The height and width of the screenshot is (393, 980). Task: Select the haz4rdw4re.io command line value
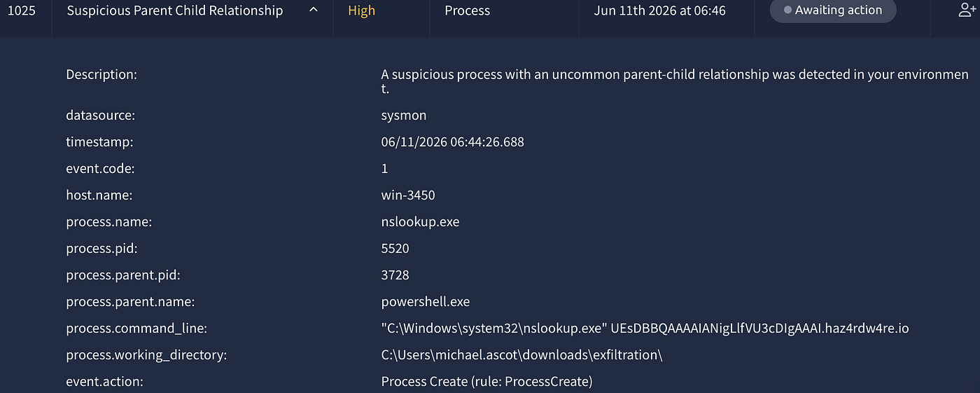point(645,329)
